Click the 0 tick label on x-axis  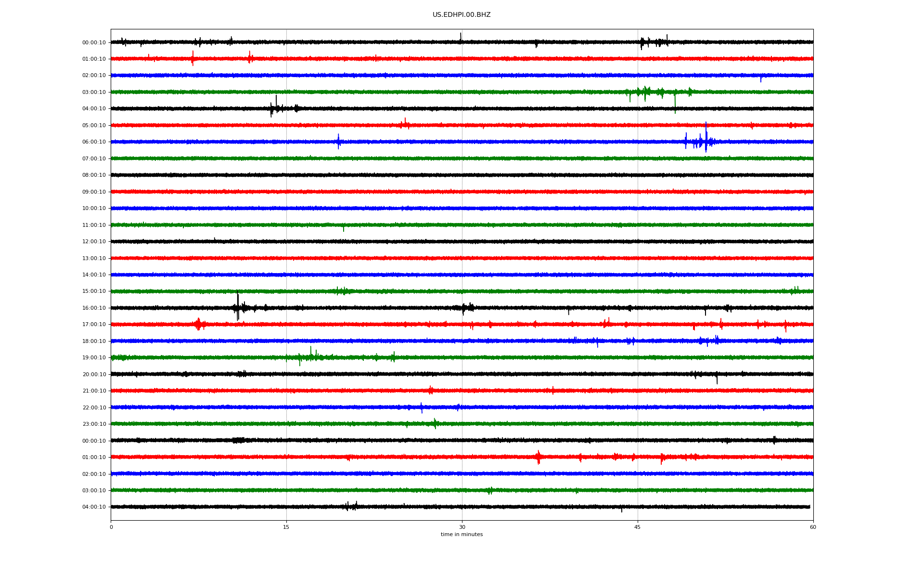111,527
